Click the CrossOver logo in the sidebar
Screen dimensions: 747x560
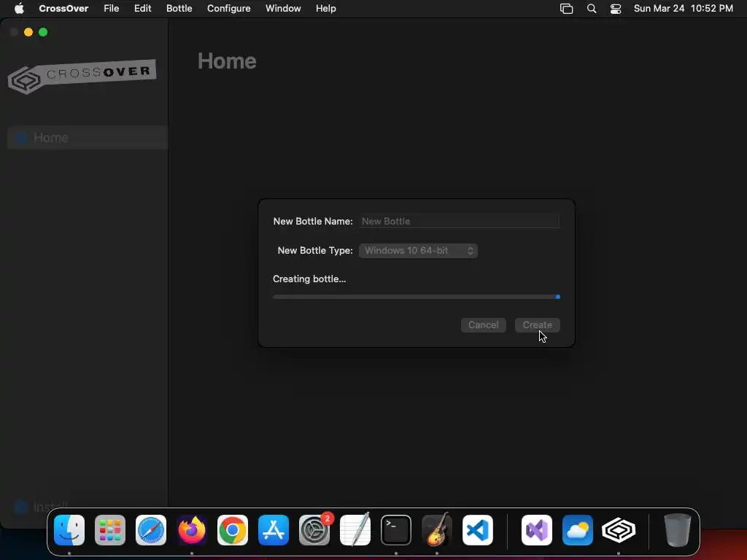[x=82, y=76]
